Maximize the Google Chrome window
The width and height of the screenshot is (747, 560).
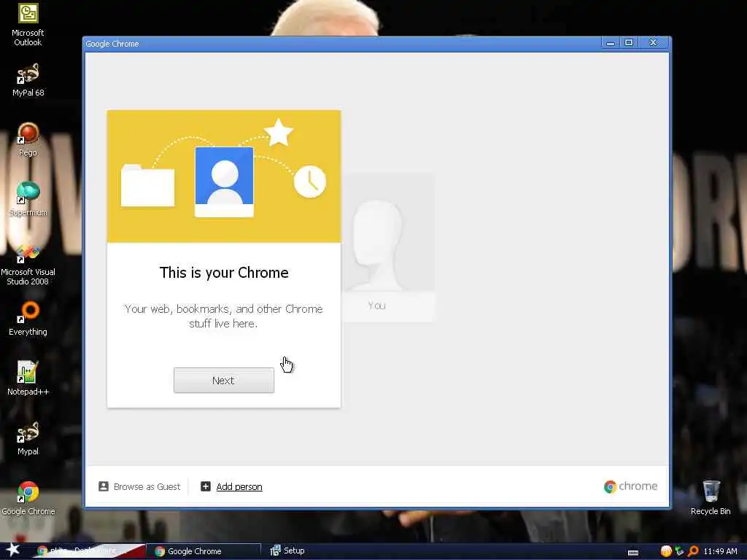629,43
